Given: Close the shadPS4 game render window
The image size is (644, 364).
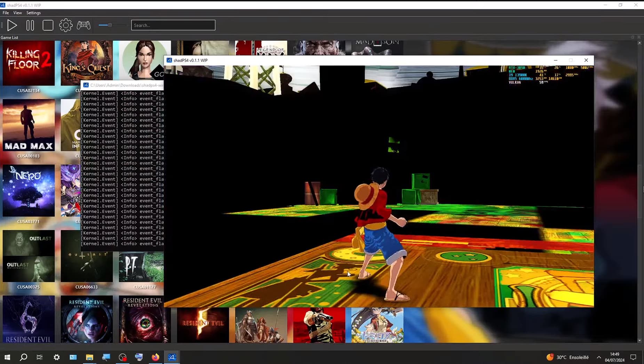Looking at the screenshot, I should click(586, 60).
